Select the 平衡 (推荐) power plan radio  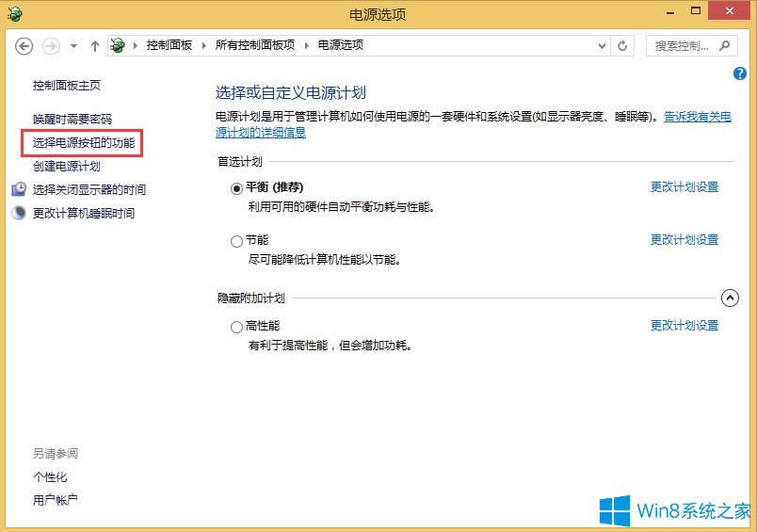point(236,188)
